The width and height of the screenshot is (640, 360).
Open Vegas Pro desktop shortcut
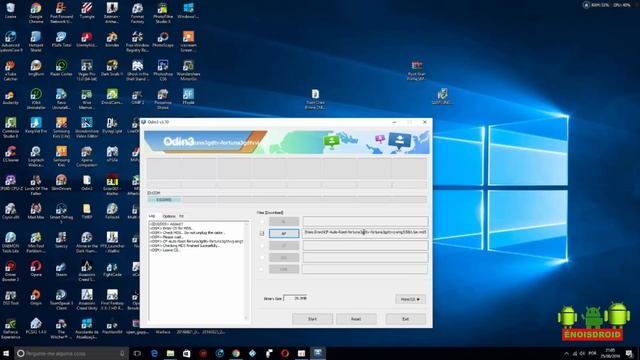coord(87,70)
